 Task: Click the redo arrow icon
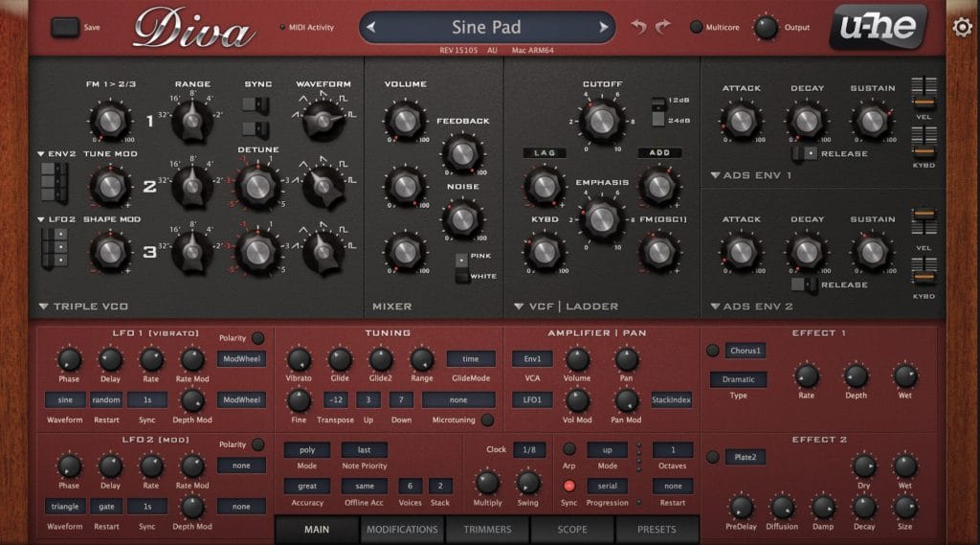pyautogui.click(x=662, y=27)
